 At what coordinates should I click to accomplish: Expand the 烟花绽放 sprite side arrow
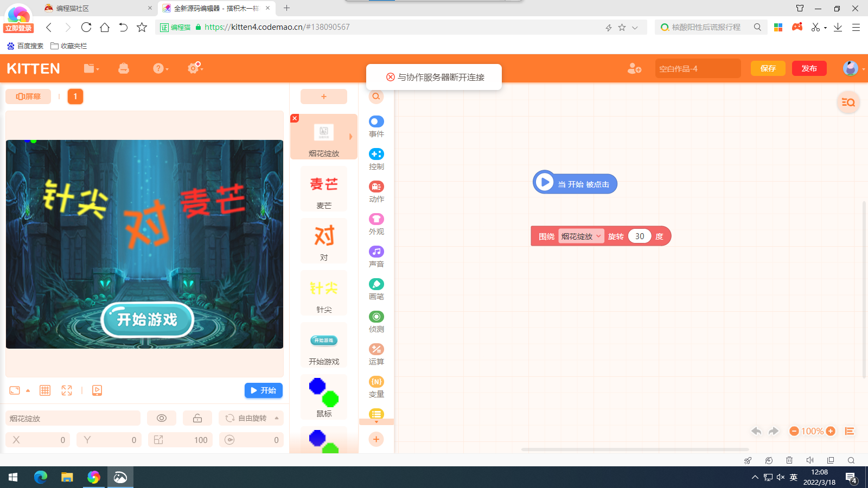coord(351,137)
